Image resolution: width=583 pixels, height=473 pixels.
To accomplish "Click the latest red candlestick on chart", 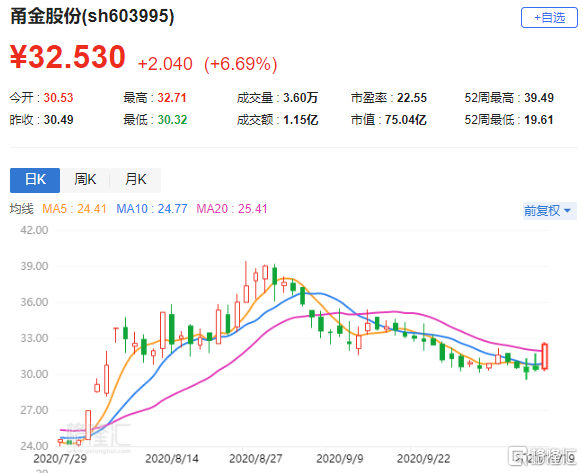I will [545, 356].
